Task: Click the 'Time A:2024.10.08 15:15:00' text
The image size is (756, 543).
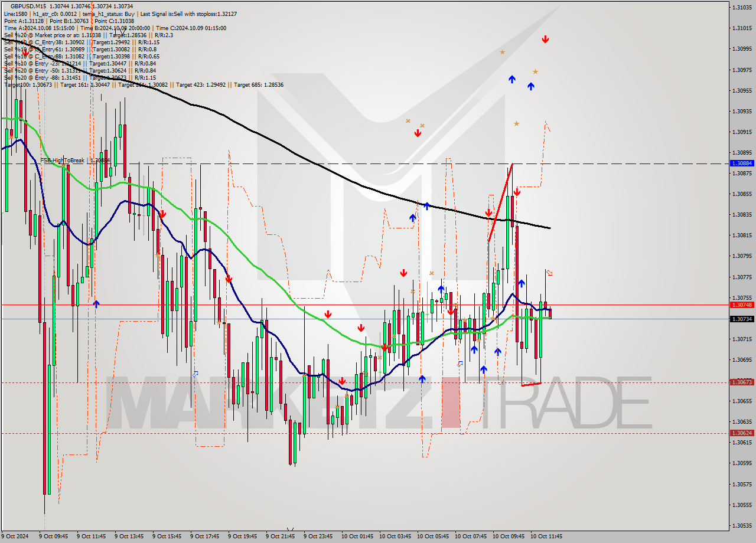Action: 39,28
